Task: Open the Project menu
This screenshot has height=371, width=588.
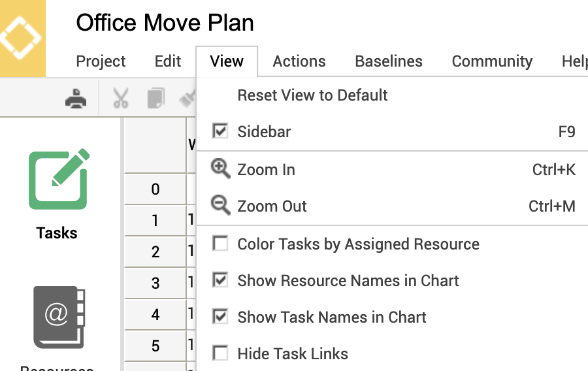Action: click(101, 61)
